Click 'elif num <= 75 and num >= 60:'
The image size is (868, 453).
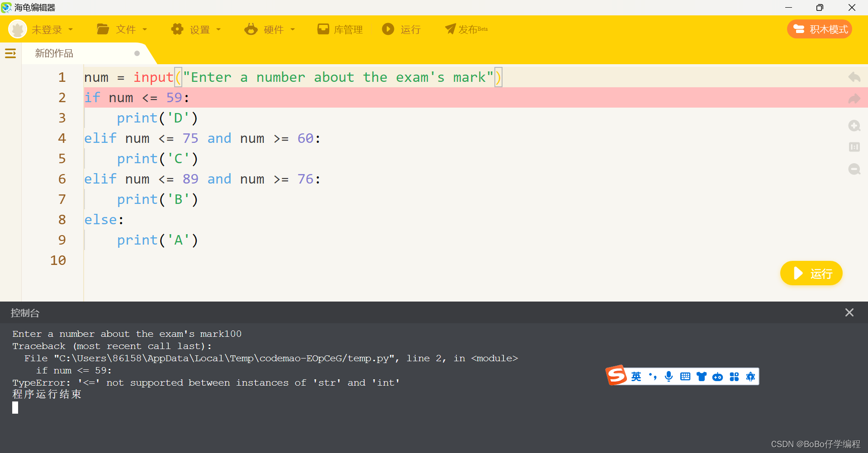203,138
